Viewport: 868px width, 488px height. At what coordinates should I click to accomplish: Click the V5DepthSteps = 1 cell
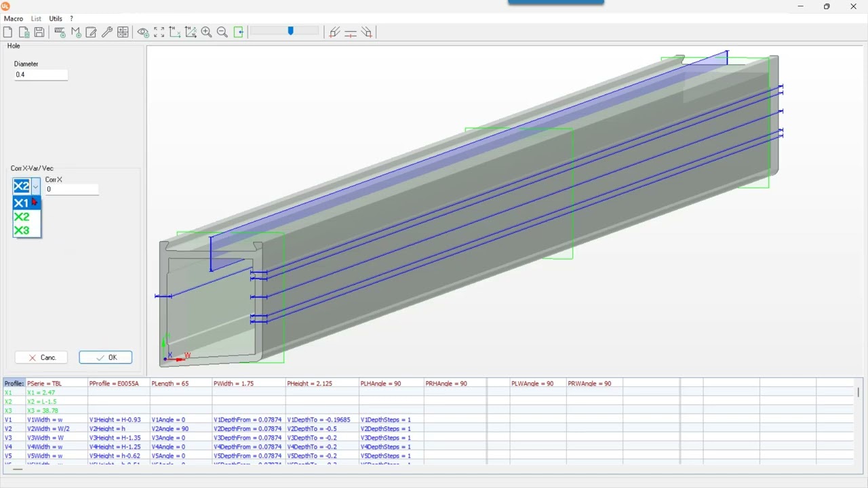click(x=391, y=456)
